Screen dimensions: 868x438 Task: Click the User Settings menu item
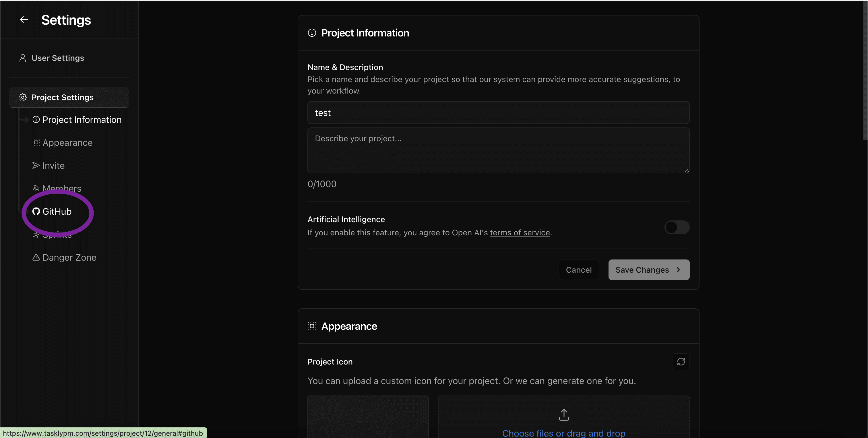coord(57,57)
